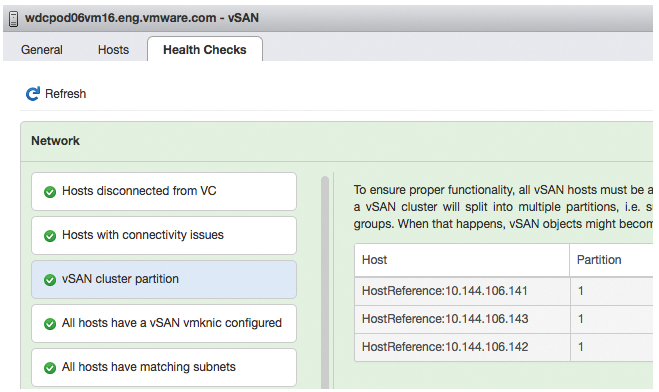
Task: Select the vSAN cluster partition check
Action: click(x=164, y=279)
